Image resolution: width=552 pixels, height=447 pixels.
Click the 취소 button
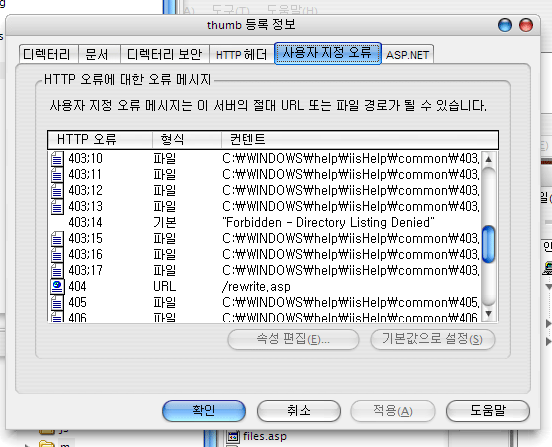[299, 410]
